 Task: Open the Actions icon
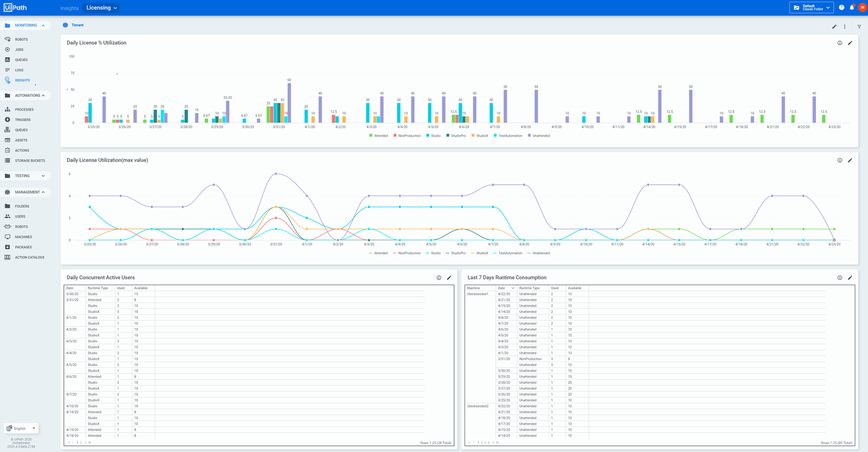tap(7, 150)
